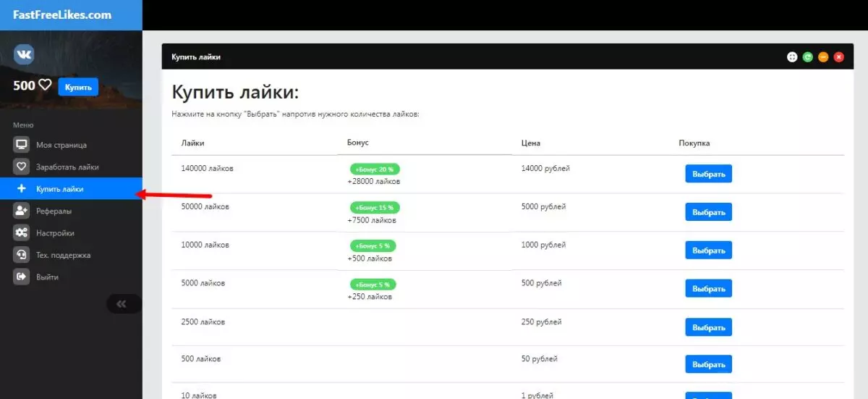This screenshot has height=399, width=868.
Task: Open Настройки menu item
Action: click(71, 233)
